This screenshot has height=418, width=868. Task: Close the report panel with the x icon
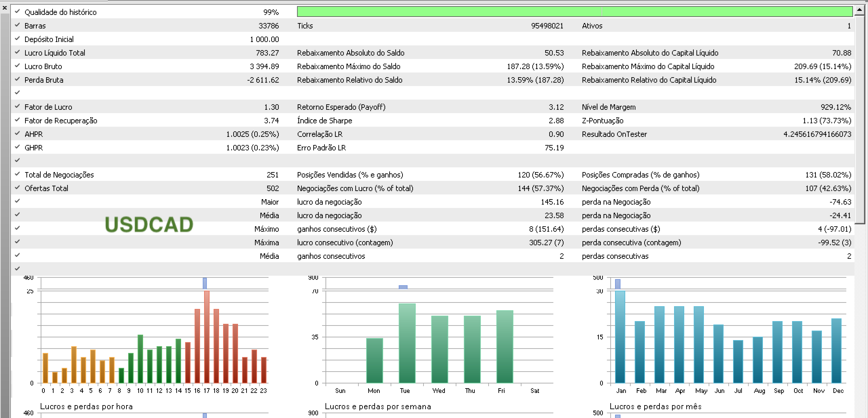point(5,7)
